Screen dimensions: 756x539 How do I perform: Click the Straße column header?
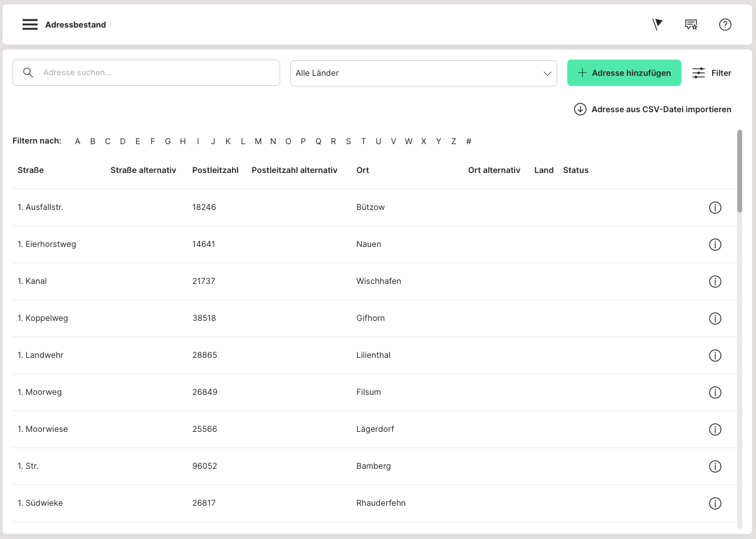pos(31,170)
